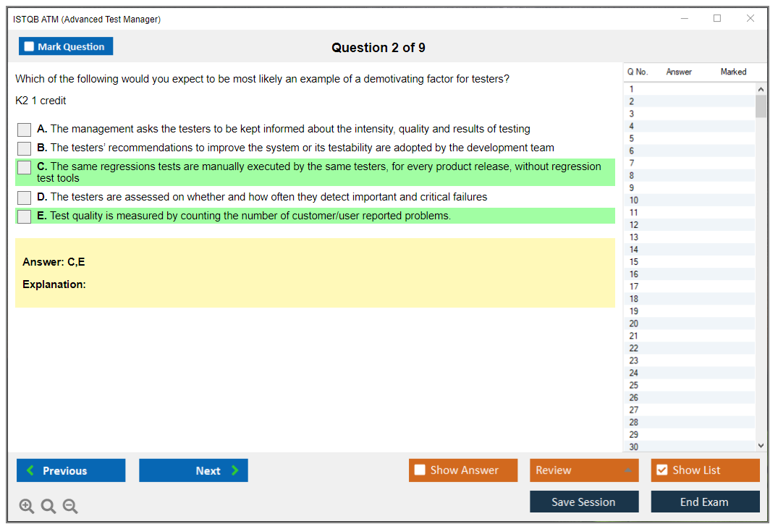Image resolution: width=778 pixels, height=532 pixels.
Task: Enable the Show Answer checkbox
Action: pyautogui.click(x=420, y=470)
